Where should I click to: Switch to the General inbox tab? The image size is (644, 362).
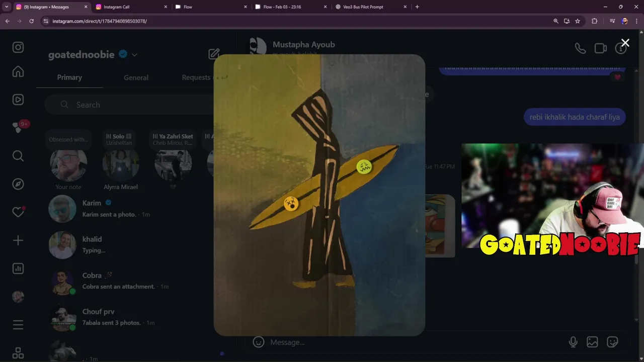[x=136, y=77]
